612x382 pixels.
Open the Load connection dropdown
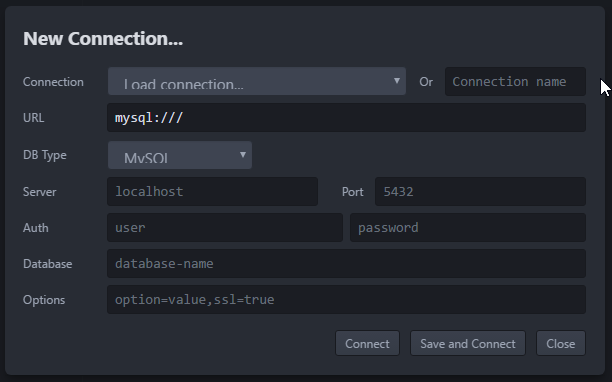click(x=257, y=81)
